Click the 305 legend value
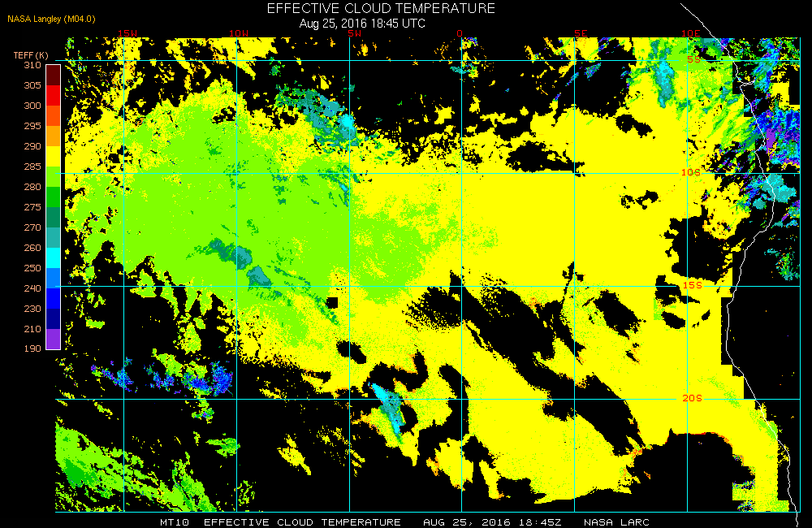 coord(32,85)
